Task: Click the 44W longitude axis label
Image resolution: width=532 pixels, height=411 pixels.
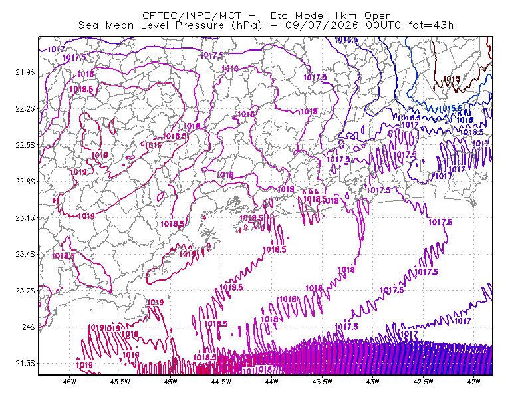Action: (x=271, y=382)
